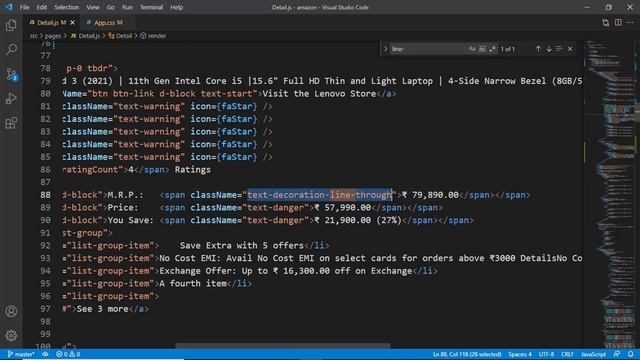Image resolution: width=640 pixels, height=360 pixels.
Task: Close the find widget
Action: [x=570, y=49]
